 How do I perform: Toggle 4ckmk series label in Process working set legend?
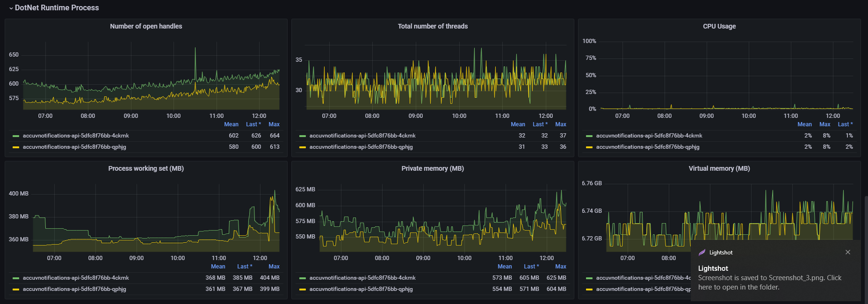(76, 278)
